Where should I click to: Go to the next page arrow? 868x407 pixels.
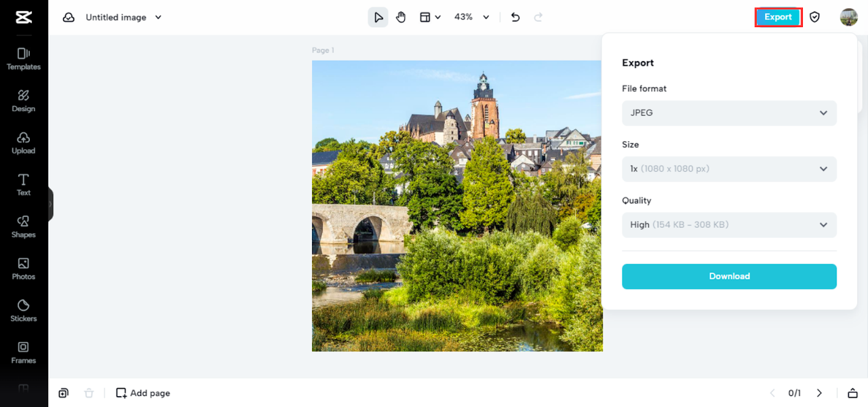819,393
